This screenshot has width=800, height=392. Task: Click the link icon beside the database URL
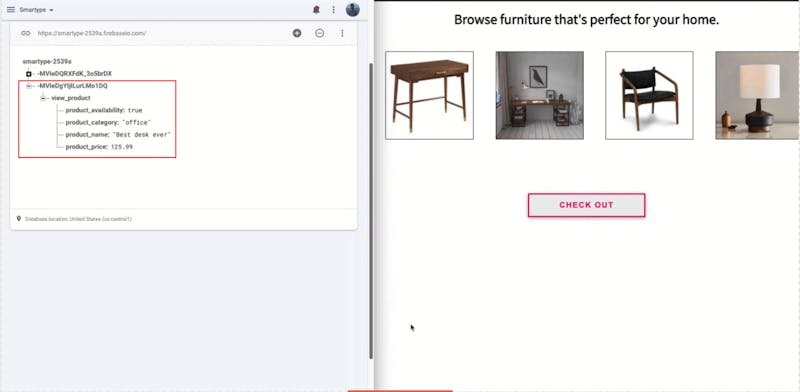point(26,33)
